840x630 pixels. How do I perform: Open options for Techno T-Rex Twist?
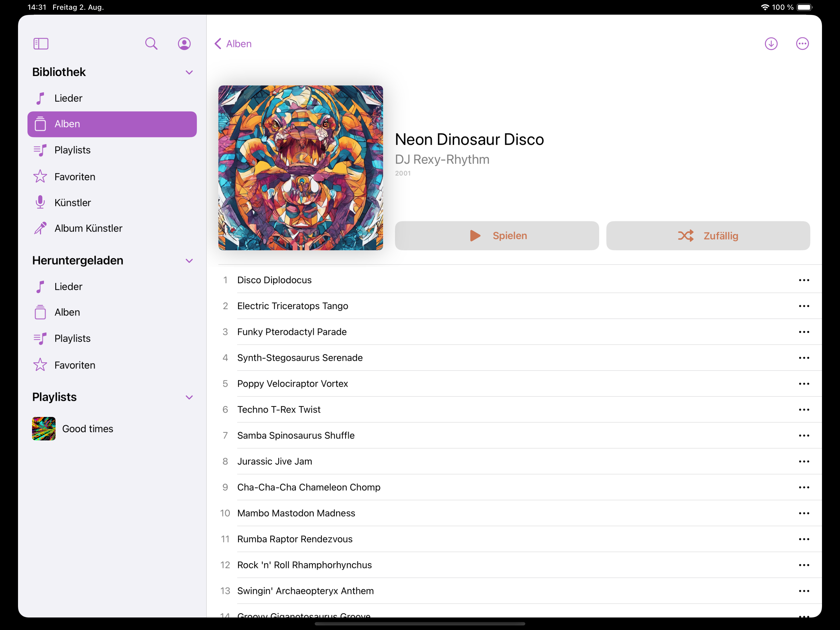(x=804, y=410)
